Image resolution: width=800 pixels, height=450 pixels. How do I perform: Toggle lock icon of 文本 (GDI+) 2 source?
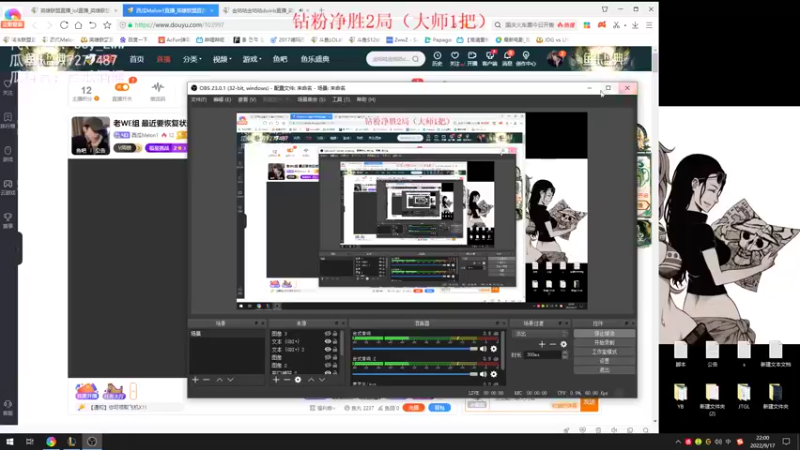(335, 349)
